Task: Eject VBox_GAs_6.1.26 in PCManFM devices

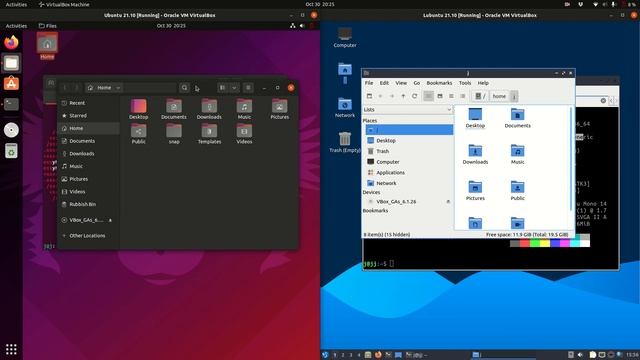Action: (448, 202)
